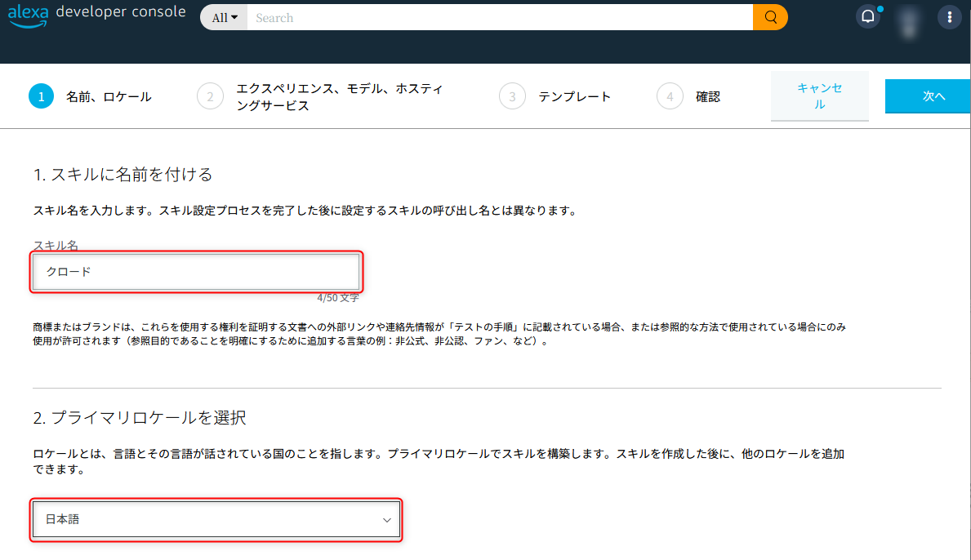Click the filled step 1 indicator
The image size is (971, 560).
[x=41, y=96]
